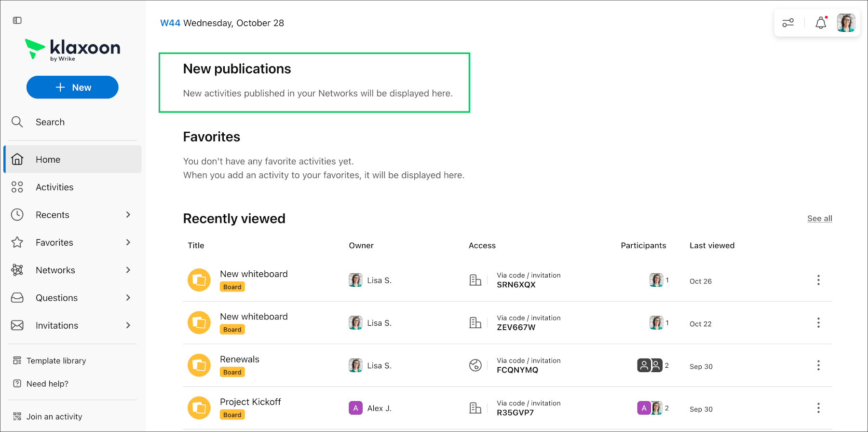Open the settings sliders icon
Image resolution: width=868 pixels, height=432 pixels.
coord(788,23)
